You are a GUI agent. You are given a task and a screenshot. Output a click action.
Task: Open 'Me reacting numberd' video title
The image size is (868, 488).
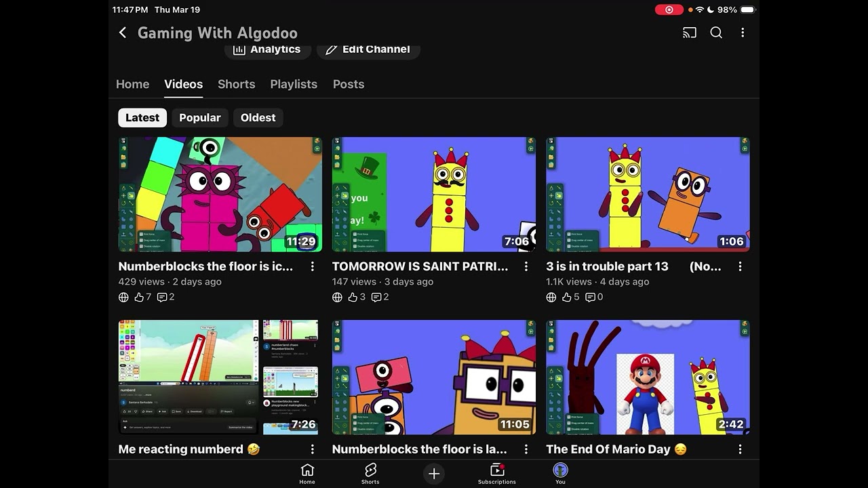pos(189,449)
